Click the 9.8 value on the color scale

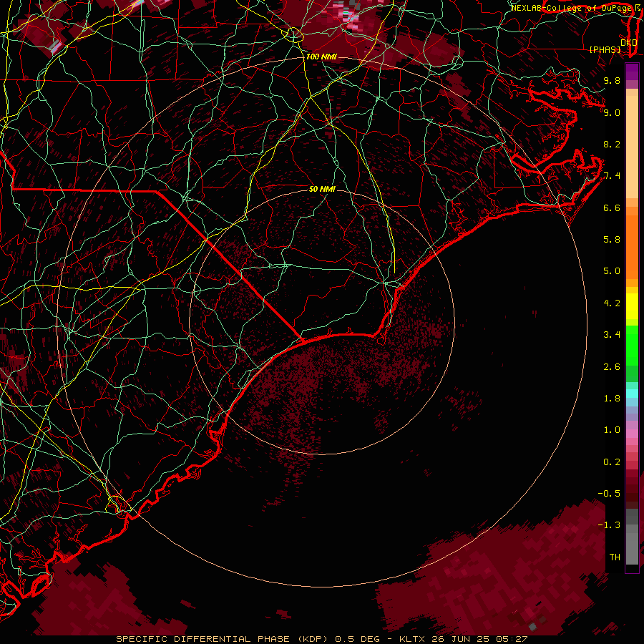click(x=612, y=80)
